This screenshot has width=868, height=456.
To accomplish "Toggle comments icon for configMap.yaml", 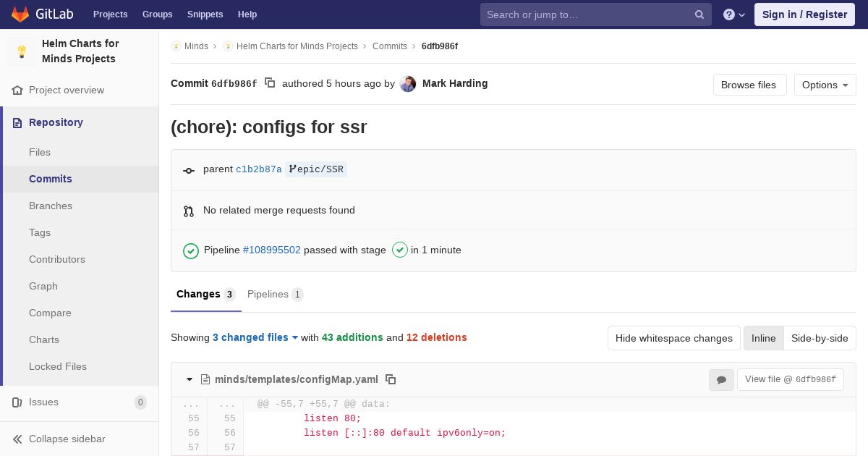I will tap(721, 379).
